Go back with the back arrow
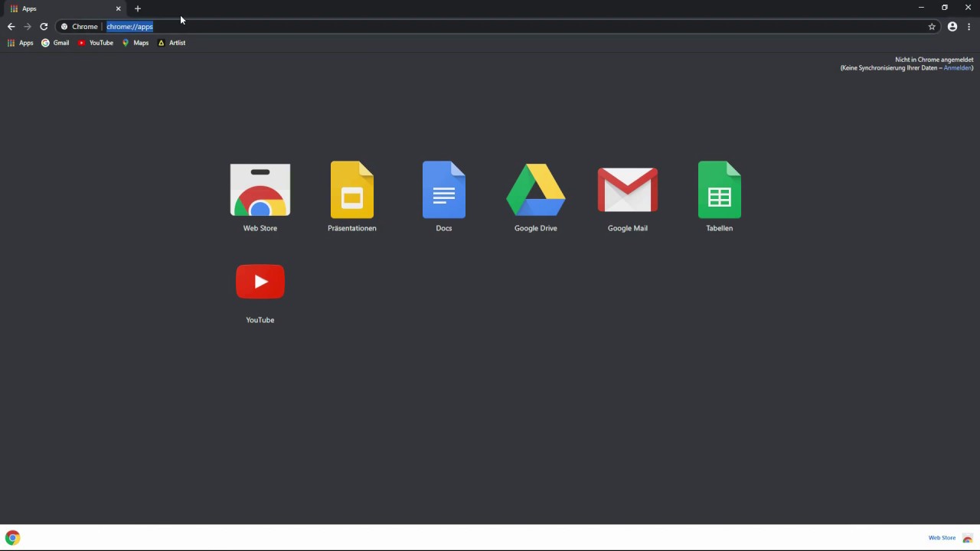 (x=11, y=27)
